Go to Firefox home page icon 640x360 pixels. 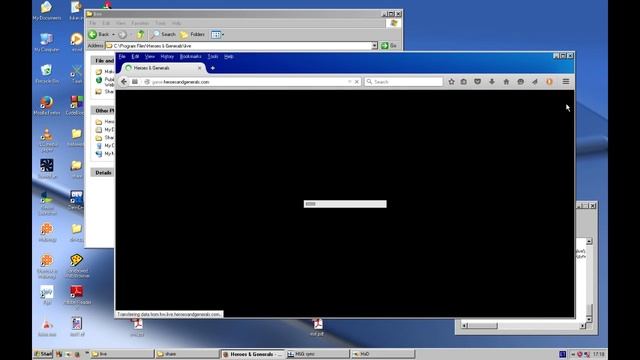tap(506, 82)
